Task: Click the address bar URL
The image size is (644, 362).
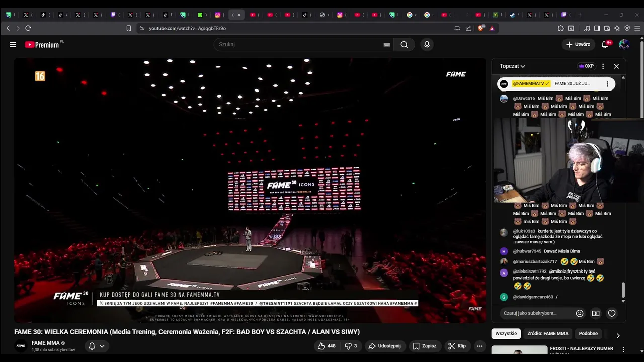Action: (x=187, y=28)
